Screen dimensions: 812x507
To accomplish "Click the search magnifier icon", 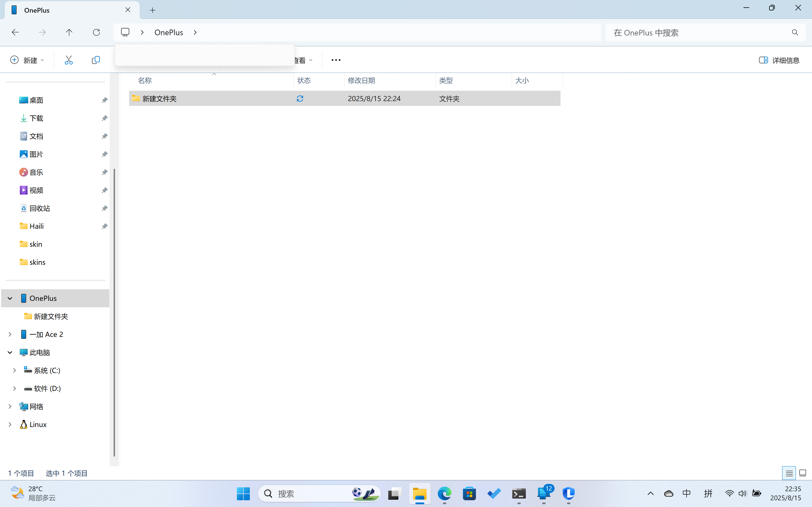I will coord(795,32).
